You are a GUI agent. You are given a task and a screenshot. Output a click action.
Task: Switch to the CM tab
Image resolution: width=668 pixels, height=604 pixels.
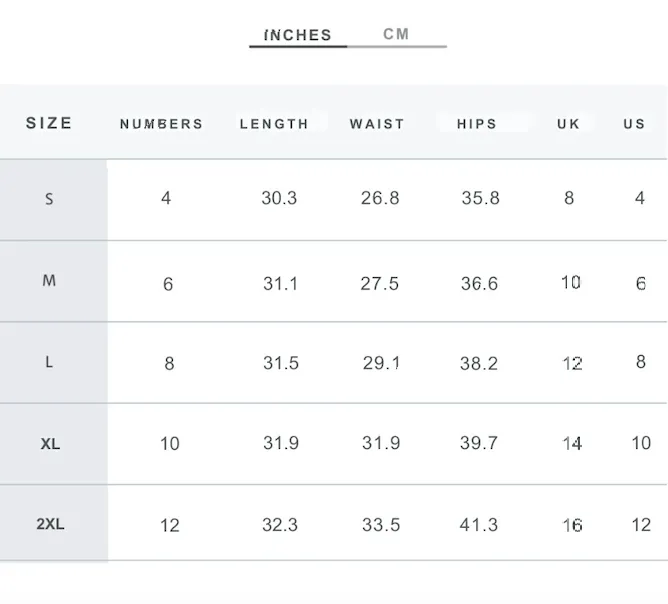click(x=396, y=34)
